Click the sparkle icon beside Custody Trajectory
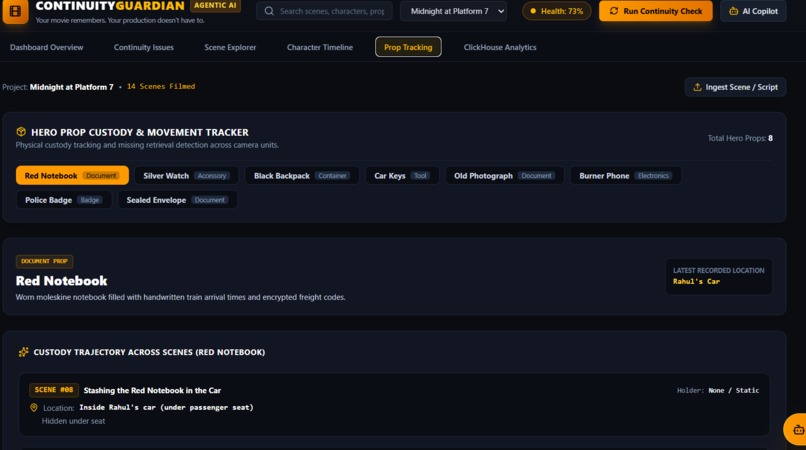This screenshot has height=450, width=806. pos(24,352)
